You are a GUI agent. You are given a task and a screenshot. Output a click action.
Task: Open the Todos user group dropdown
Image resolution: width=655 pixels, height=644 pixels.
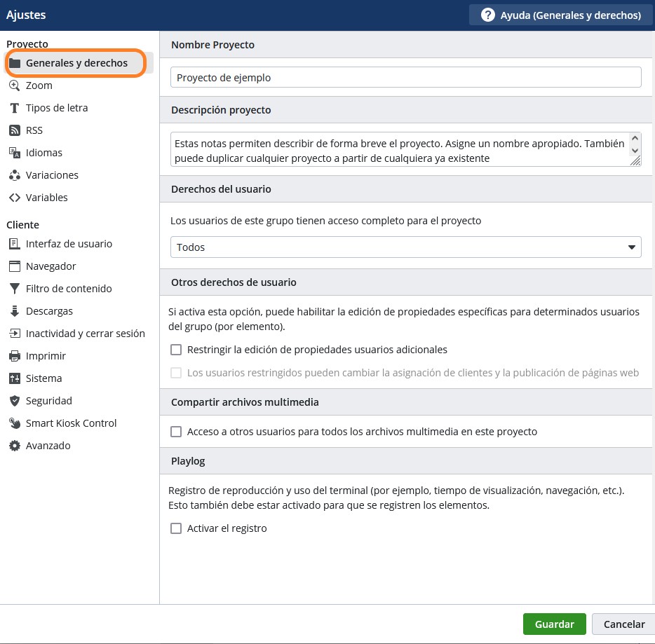[405, 247]
